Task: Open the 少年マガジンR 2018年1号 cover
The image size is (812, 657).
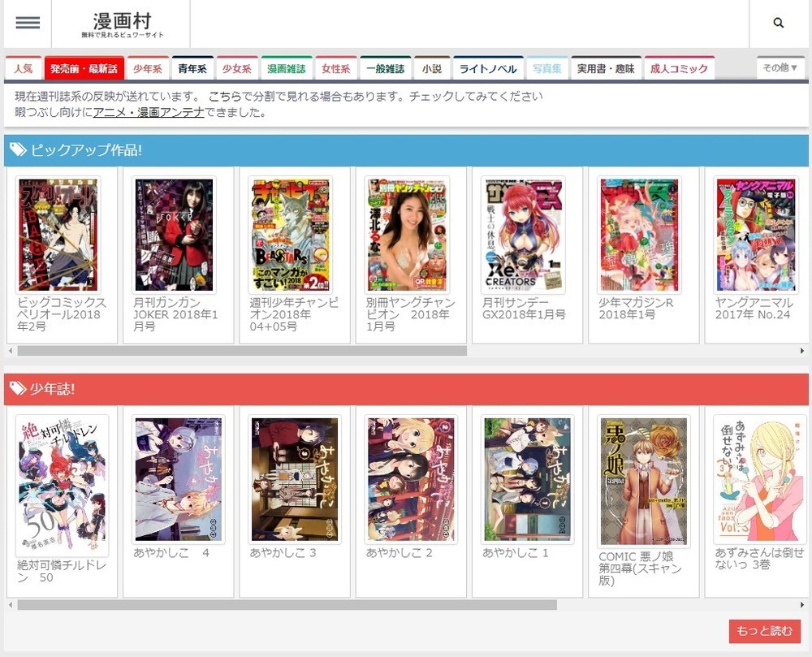Action: (x=640, y=235)
